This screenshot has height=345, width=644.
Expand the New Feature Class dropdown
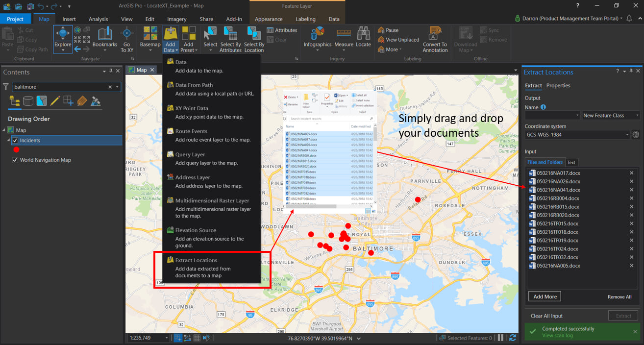coord(637,116)
